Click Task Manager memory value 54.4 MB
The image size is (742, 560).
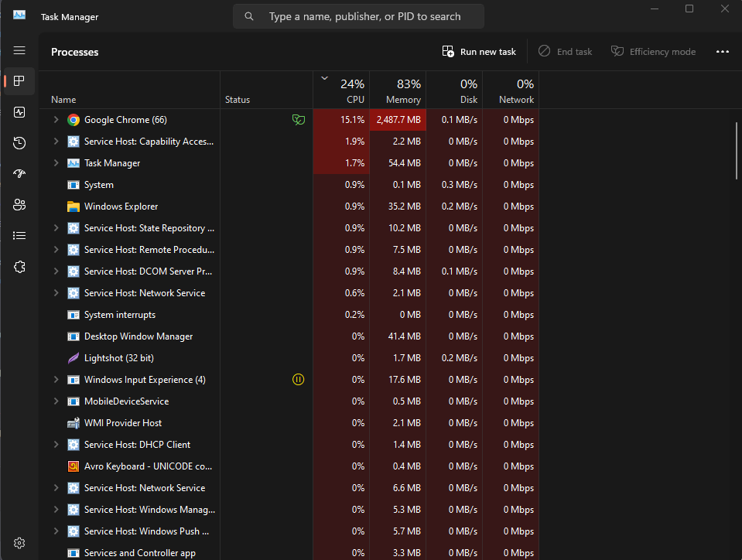[405, 163]
